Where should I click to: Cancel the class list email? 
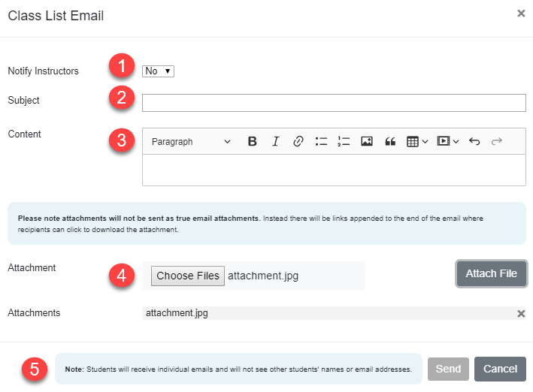tap(500, 369)
